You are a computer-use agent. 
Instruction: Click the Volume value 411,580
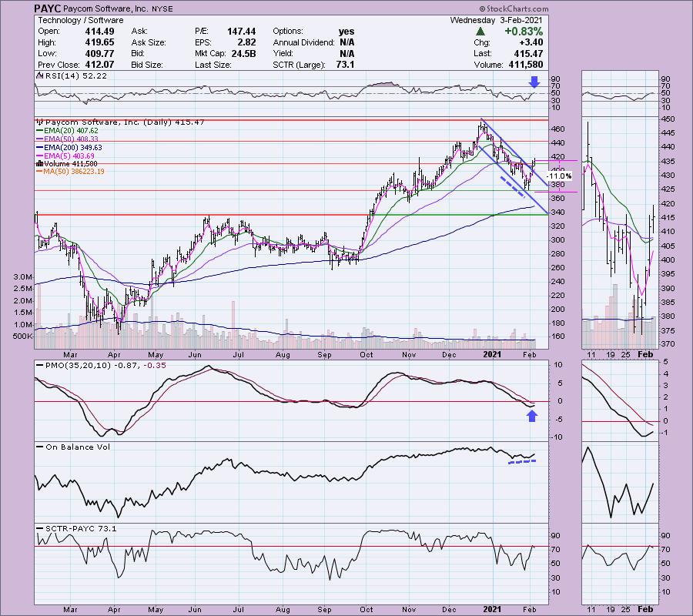(525, 65)
